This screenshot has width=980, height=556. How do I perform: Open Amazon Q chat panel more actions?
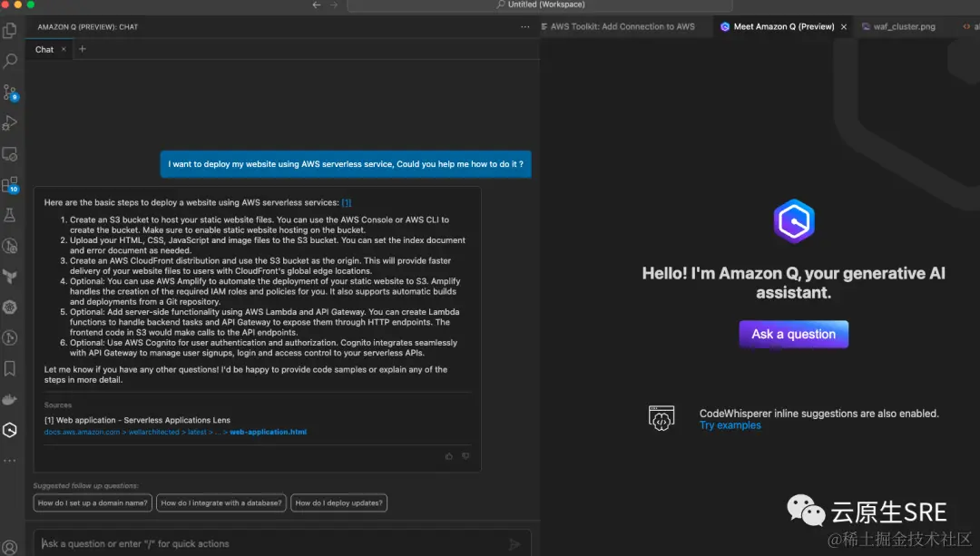click(525, 27)
